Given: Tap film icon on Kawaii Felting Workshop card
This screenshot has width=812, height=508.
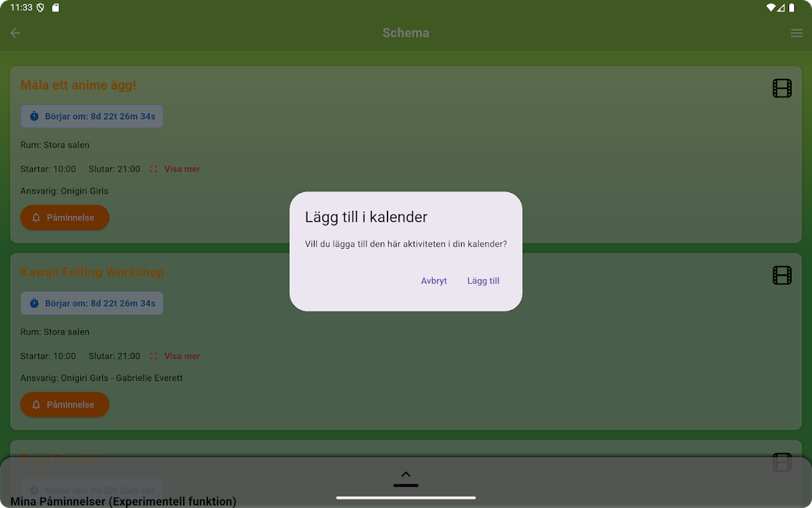Looking at the screenshot, I should click(x=782, y=275).
